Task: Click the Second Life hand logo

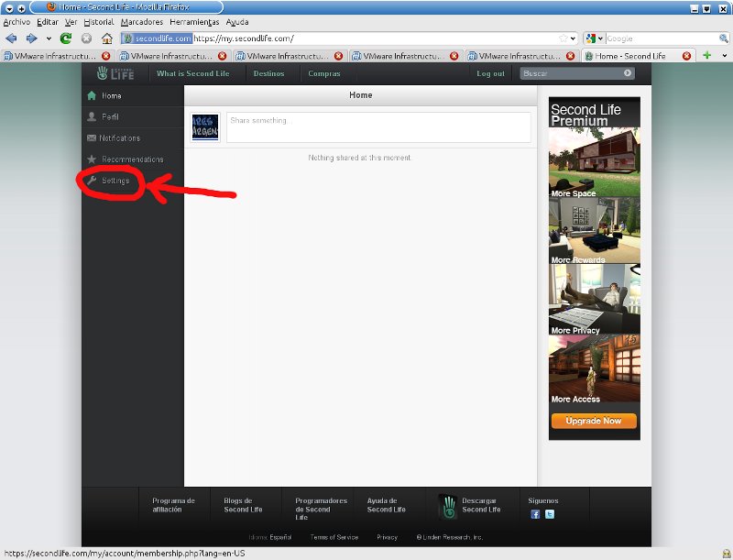Action: [x=115, y=73]
